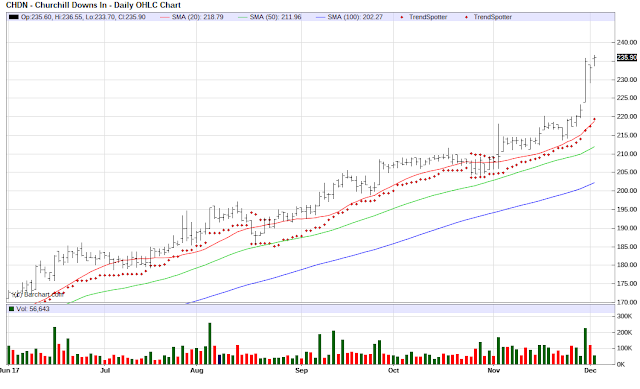
Task: Click the SMA (100): 202.27 label
Action: point(355,17)
